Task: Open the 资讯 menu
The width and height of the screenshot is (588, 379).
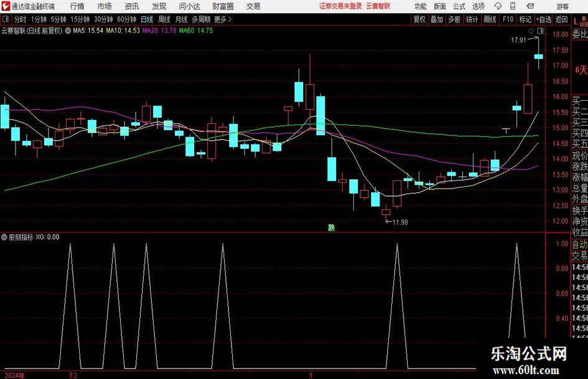Action: coord(132,6)
